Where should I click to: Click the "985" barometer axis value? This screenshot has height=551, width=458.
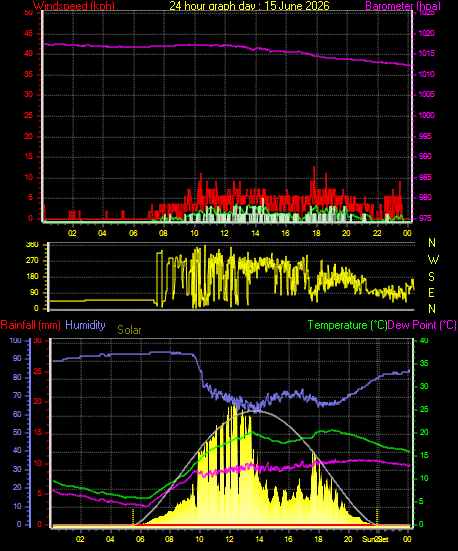[425, 177]
